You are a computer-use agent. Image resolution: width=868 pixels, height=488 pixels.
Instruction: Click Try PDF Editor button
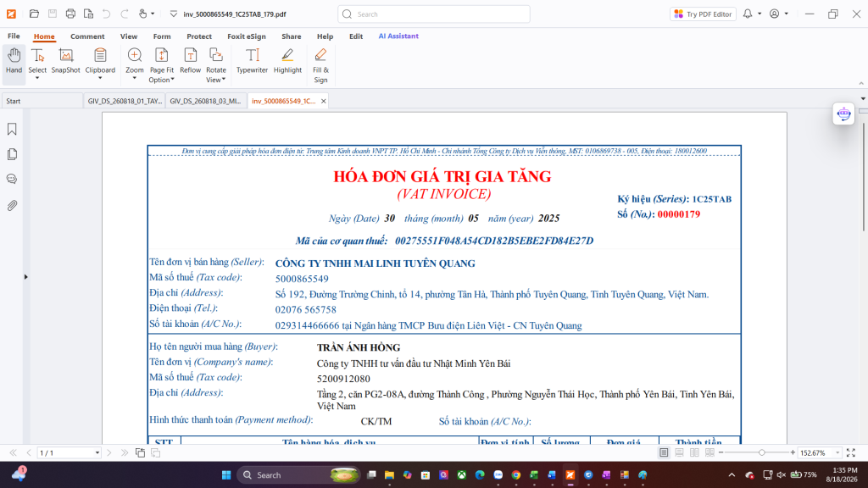pos(703,14)
